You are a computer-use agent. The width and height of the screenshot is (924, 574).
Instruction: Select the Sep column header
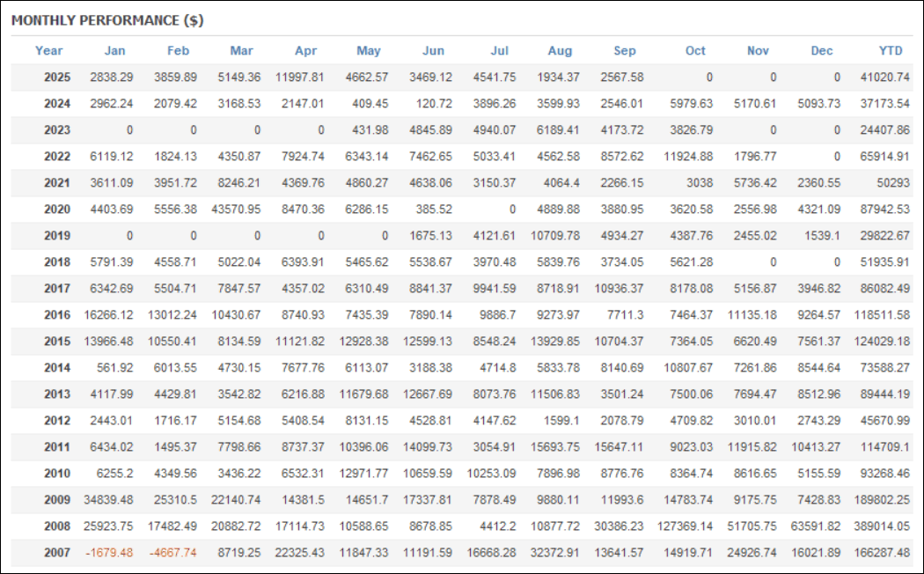624,51
